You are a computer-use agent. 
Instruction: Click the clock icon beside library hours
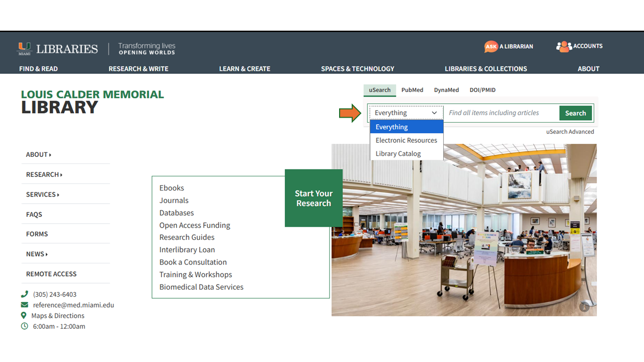point(24,326)
